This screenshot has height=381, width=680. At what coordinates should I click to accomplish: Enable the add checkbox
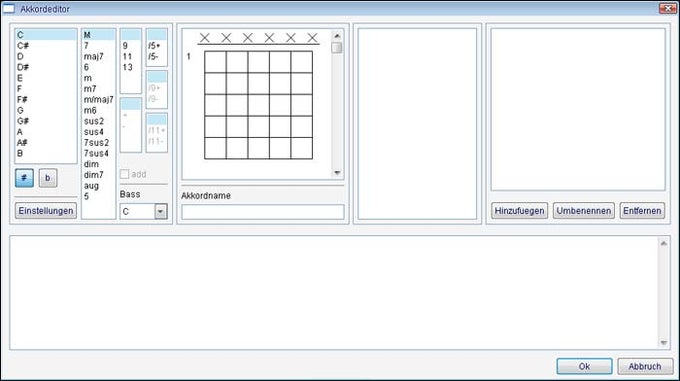[124, 174]
